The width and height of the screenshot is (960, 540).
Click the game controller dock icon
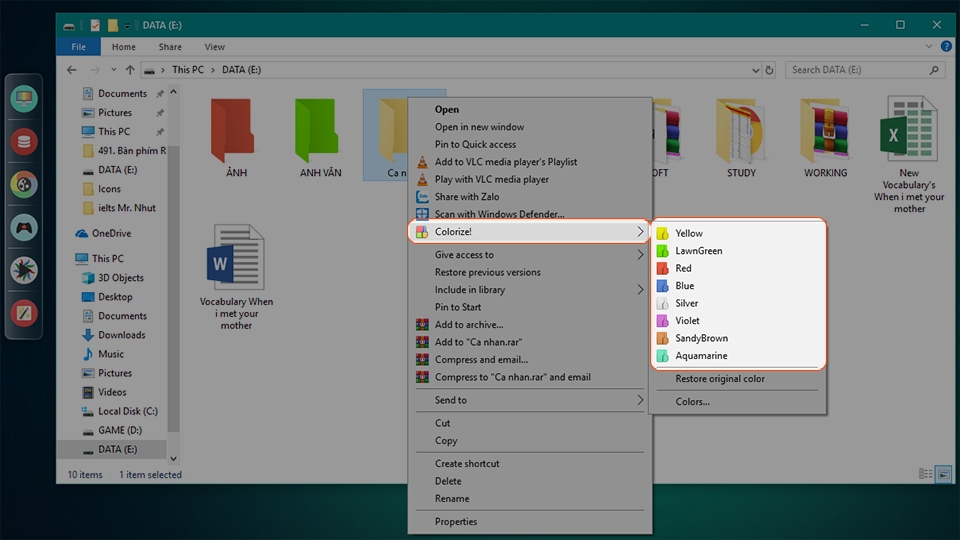pos(24,228)
